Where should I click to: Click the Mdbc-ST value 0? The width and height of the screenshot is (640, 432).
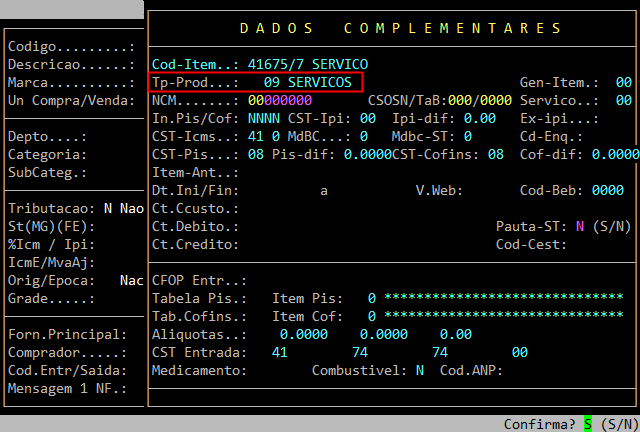(468, 136)
